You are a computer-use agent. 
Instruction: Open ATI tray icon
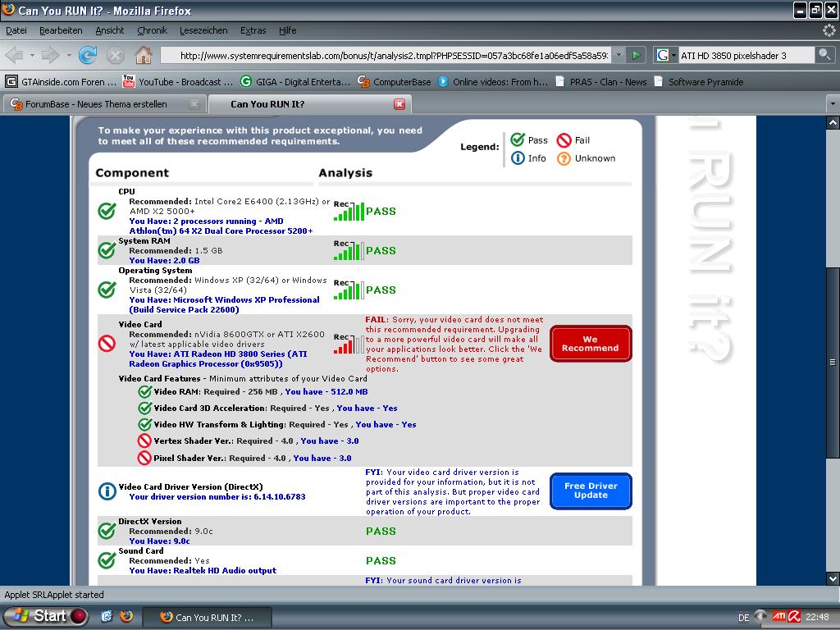click(x=778, y=617)
